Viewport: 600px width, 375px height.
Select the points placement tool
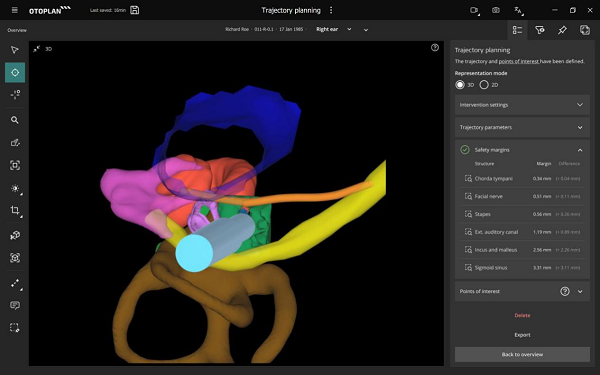click(x=15, y=95)
